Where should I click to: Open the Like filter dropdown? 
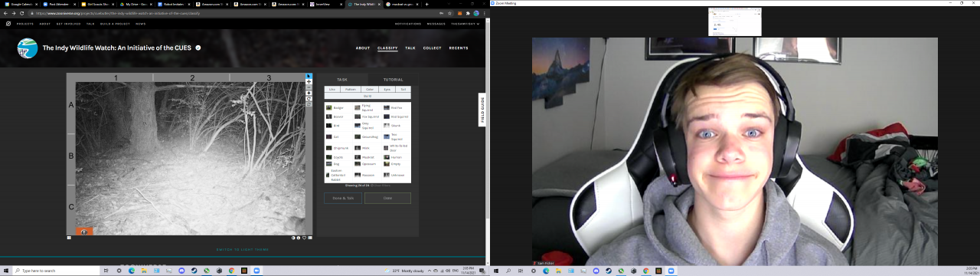pos(332,89)
